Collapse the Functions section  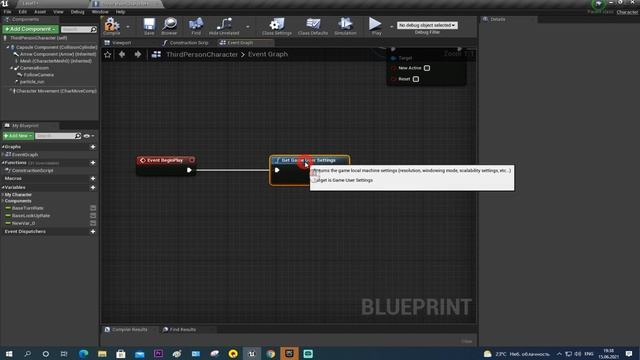3,162
